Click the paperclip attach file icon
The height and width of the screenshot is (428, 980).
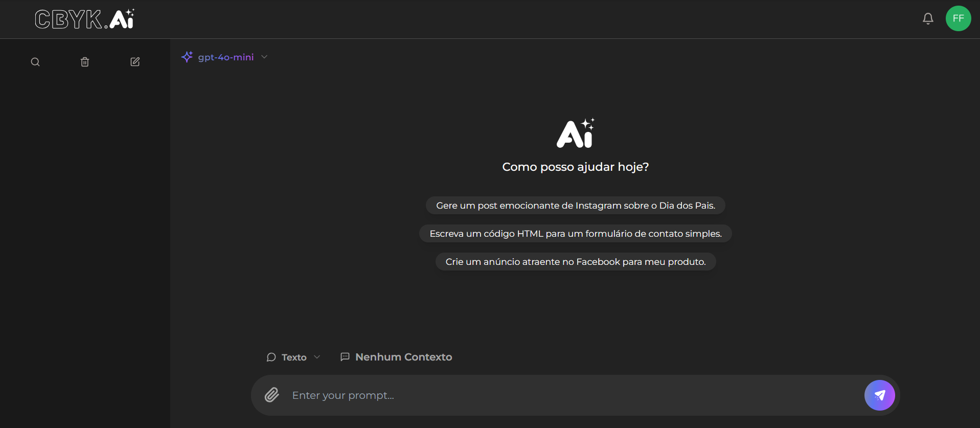click(272, 395)
